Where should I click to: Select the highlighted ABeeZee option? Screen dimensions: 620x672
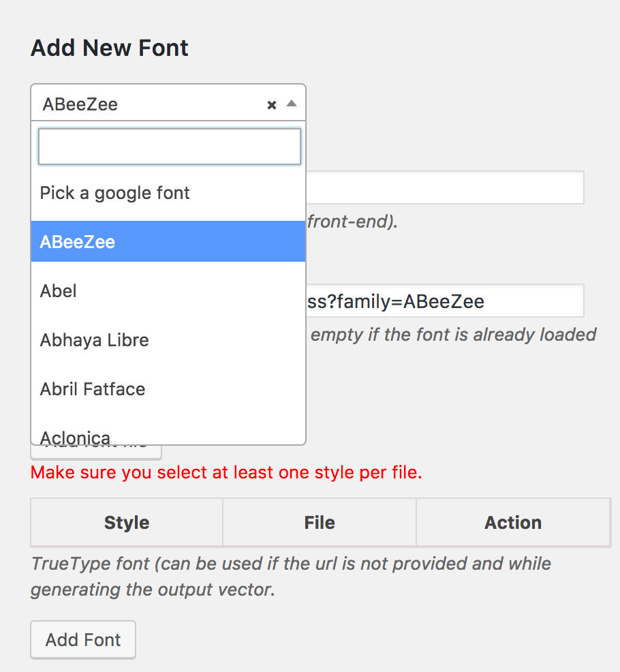pyautogui.click(x=168, y=241)
